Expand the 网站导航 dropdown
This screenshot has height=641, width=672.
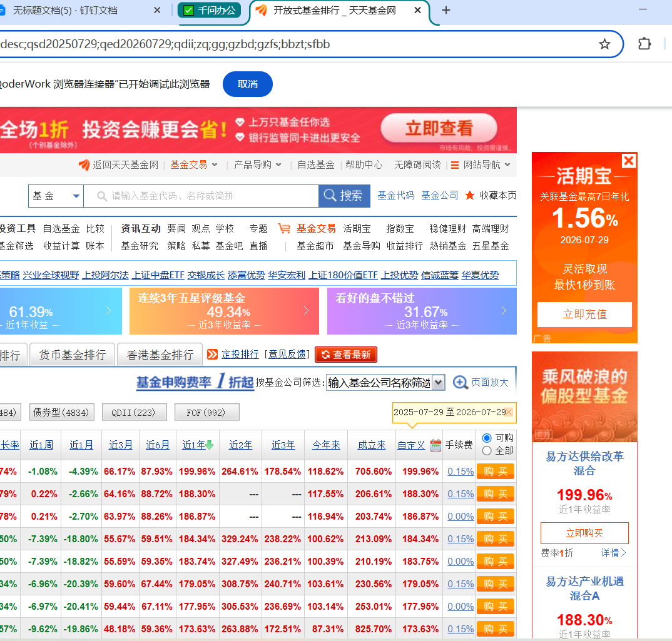pos(481,164)
